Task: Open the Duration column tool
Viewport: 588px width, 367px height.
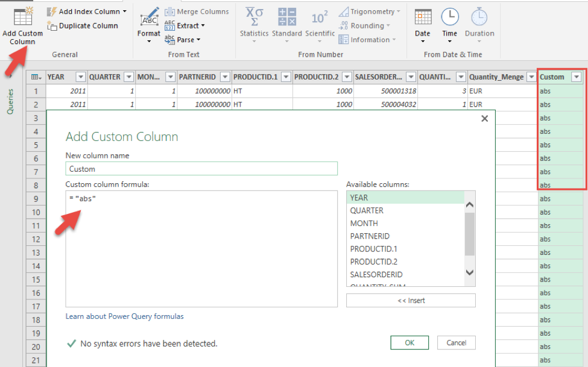Action: coord(479,25)
